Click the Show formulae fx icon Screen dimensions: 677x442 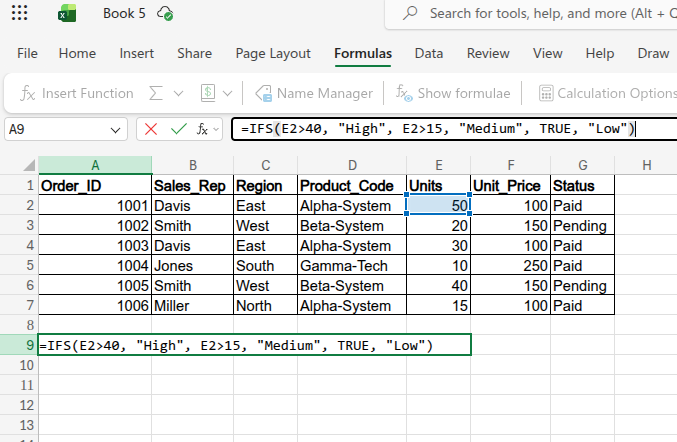pyautogui.click(x=404, y=93)
